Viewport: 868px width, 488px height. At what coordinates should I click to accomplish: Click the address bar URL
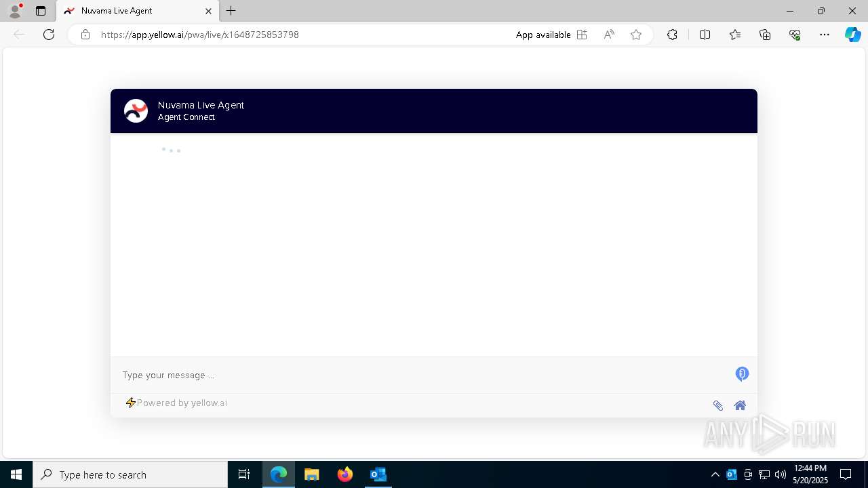click(200, 35)
